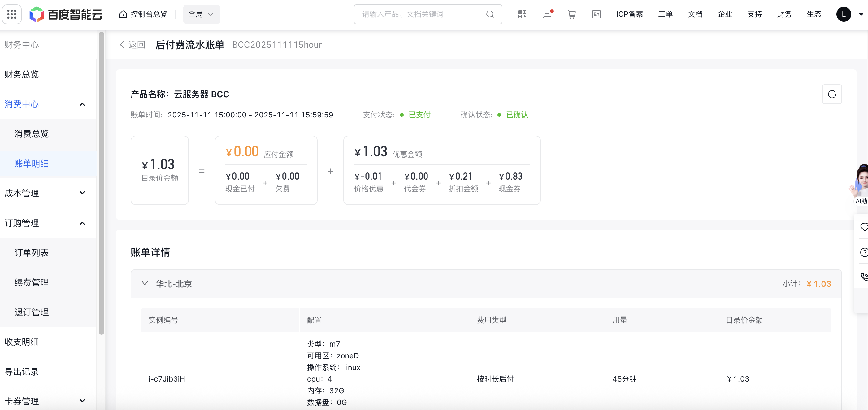
Task: Click the user avatar L
Action: coord(844,14)
